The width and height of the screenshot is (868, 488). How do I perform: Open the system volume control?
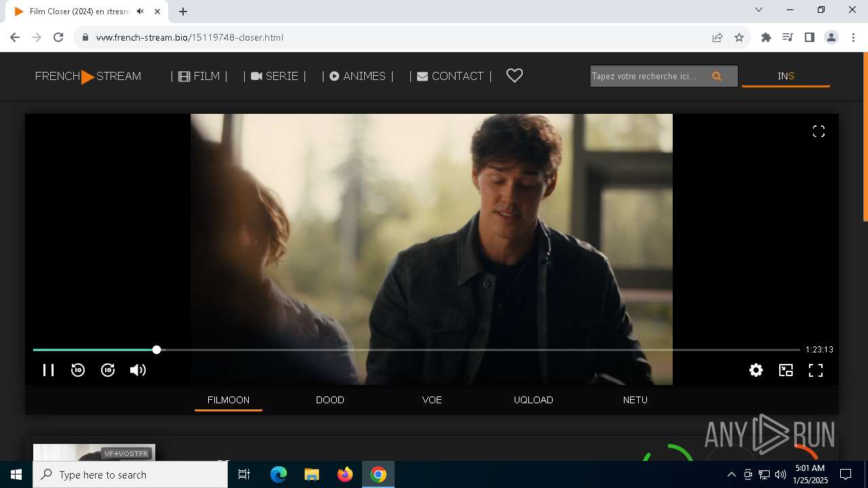click(x=781, y=474)
